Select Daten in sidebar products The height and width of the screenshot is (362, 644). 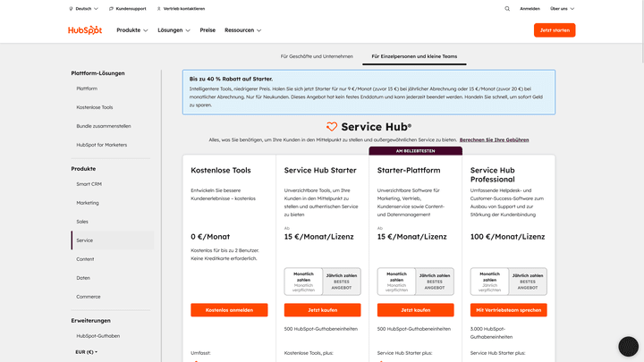(x=83, y=278)
